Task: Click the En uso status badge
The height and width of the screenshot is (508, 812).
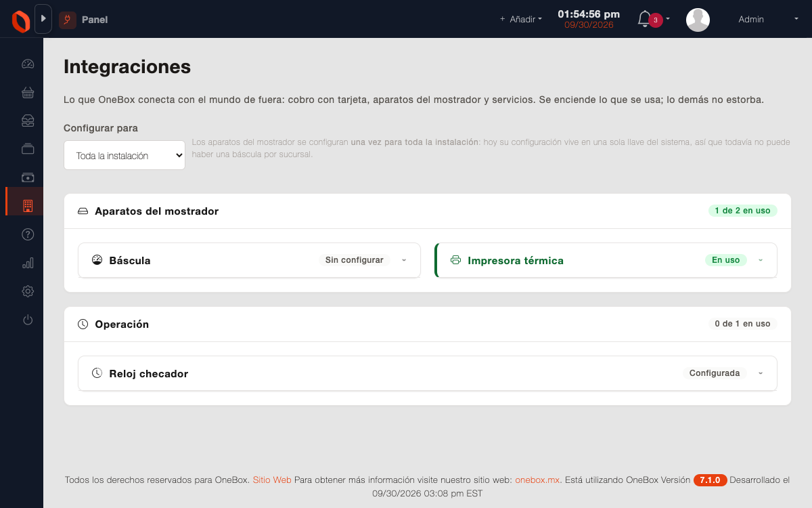Action: (x=726, y=260)
